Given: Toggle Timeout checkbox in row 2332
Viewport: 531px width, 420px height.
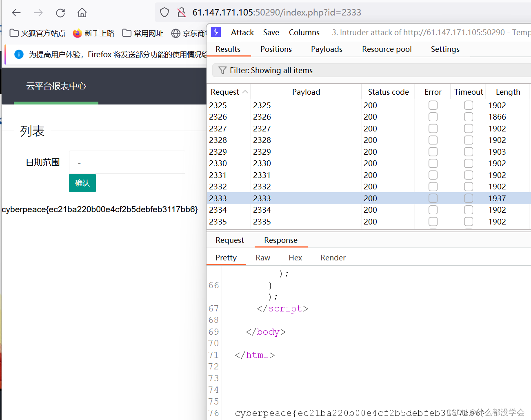Looking at the screenshot, I should (469, 187).
